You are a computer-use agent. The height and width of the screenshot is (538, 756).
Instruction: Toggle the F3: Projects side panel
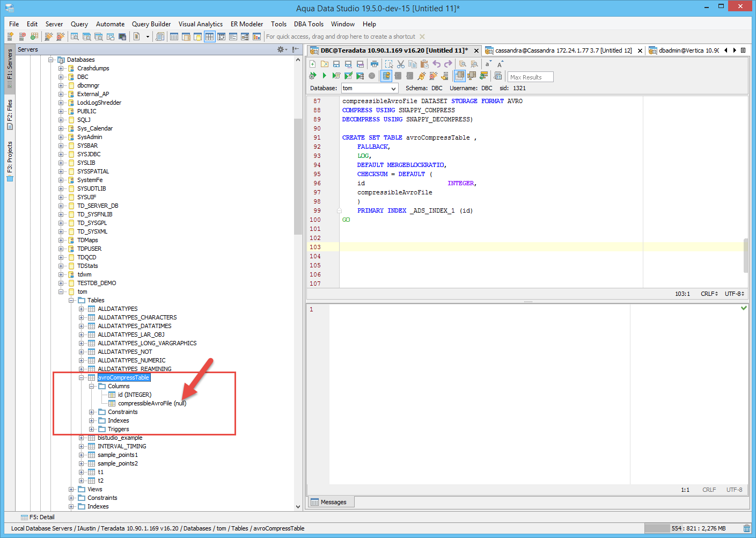(x=10, y=161)
